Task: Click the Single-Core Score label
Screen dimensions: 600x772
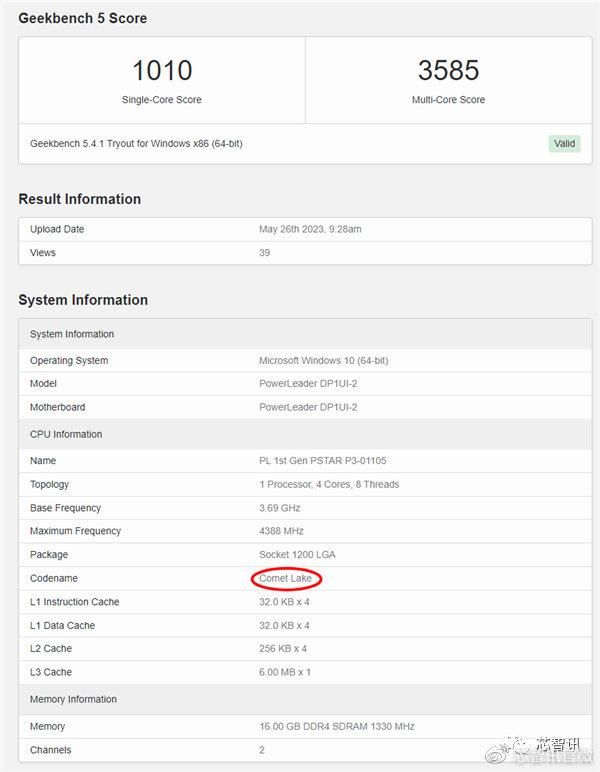Action: (x=162, y=100)
